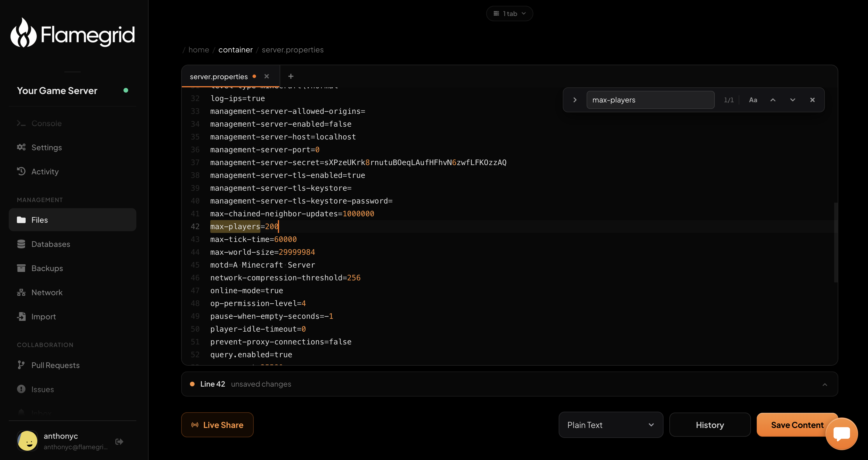The image size is (868, 460).
Task: Open the Console page
Action: tap(72, 123)
